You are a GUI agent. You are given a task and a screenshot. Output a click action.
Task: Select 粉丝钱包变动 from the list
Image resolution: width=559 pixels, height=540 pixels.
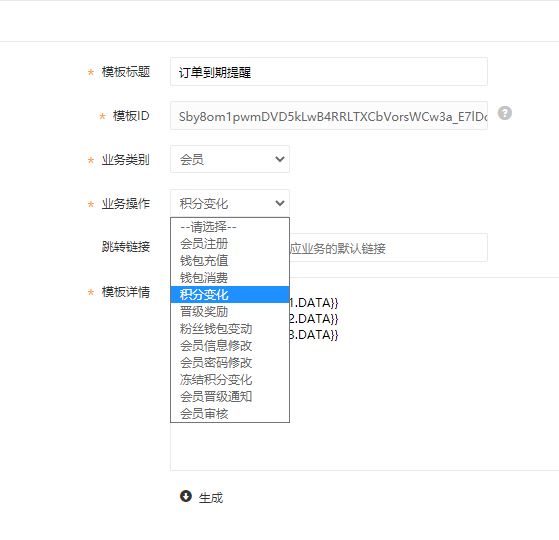click(x=230, y=329)
